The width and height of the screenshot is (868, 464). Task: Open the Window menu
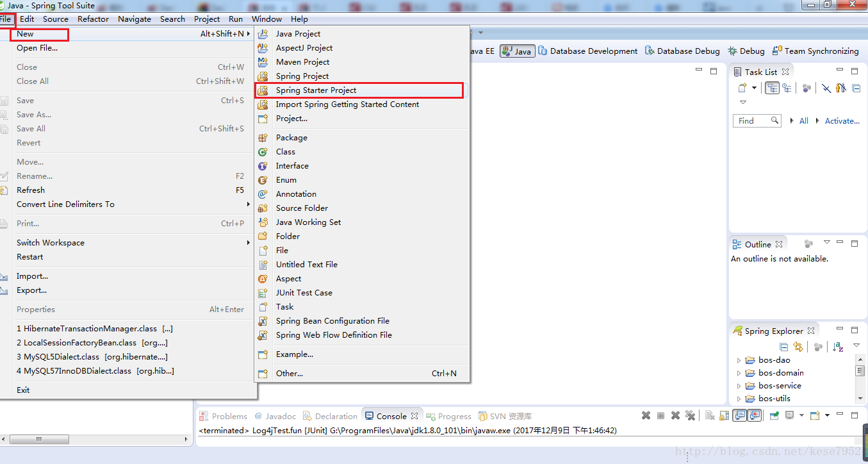[x=267, y=19]
